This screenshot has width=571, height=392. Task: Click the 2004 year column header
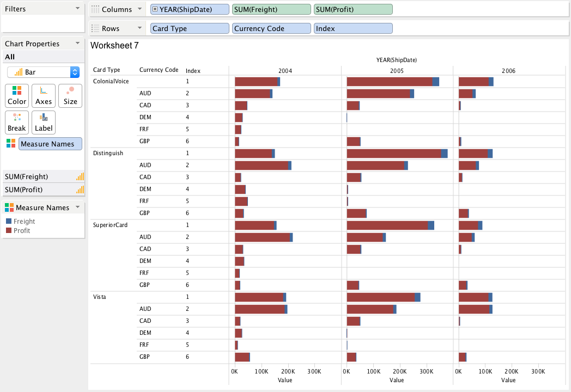click(285, 71)
